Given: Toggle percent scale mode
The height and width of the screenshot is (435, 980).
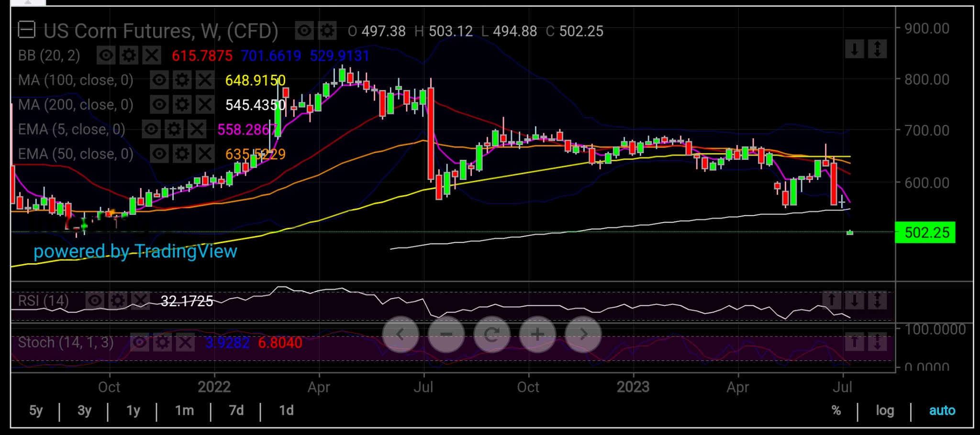Looking at the screenshot, I should (x=836, y=411).
